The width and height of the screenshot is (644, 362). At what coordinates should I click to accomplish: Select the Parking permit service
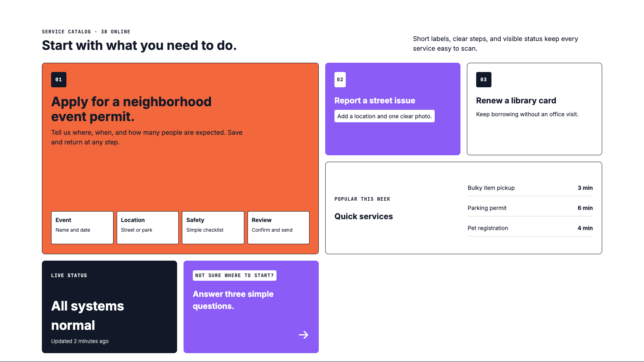click(x=530, y=208)
